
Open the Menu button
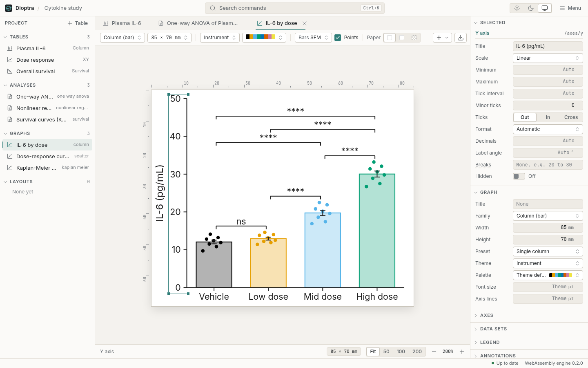570,8
